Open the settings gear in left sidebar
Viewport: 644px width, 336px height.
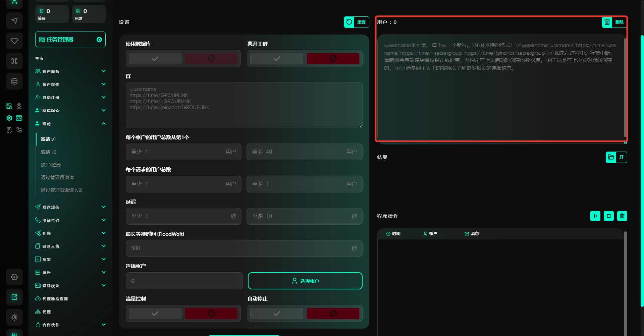point(14,277)
